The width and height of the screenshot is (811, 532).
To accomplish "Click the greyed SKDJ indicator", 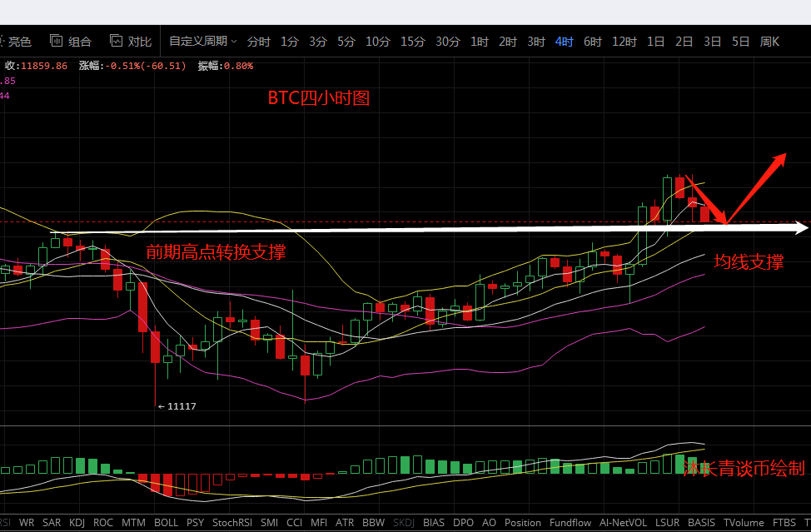I will [x=404, y=523].
